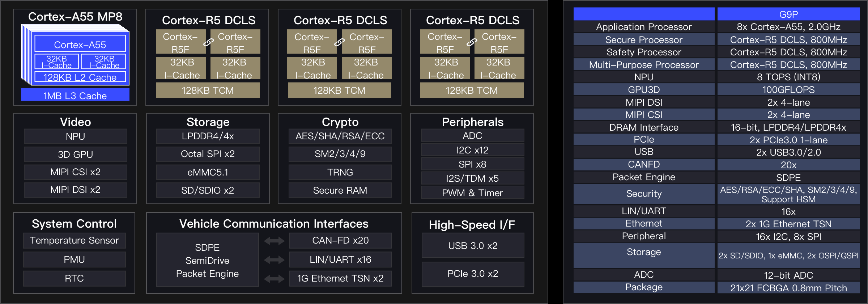Click the Packet Engine row label
868x304 pixels.
point(644,177)
